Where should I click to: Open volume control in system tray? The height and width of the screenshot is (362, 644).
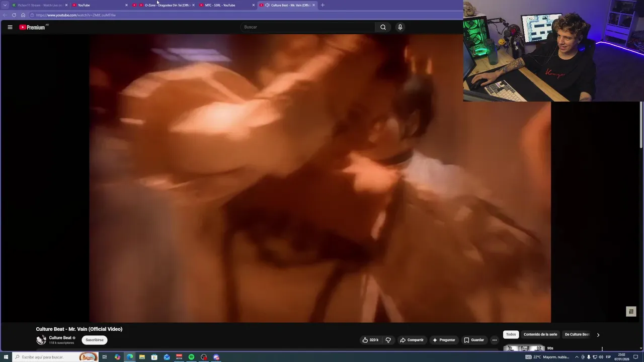(x=601, y=357)
